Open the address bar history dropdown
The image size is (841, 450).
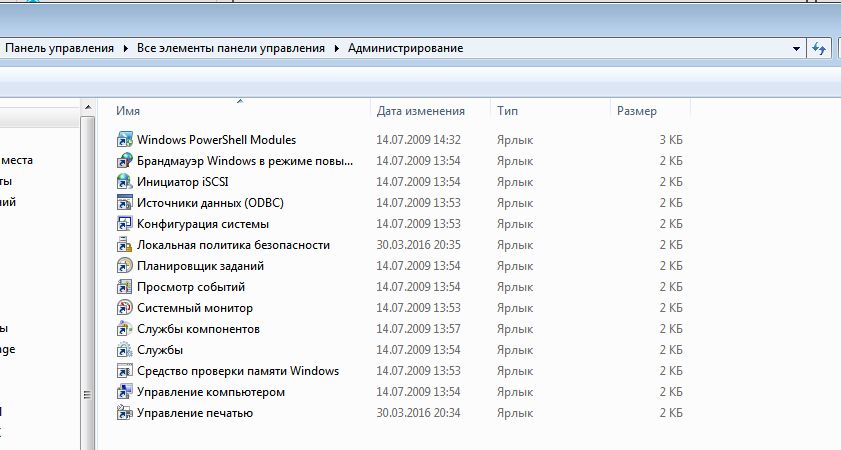click(x=796, y=49)
